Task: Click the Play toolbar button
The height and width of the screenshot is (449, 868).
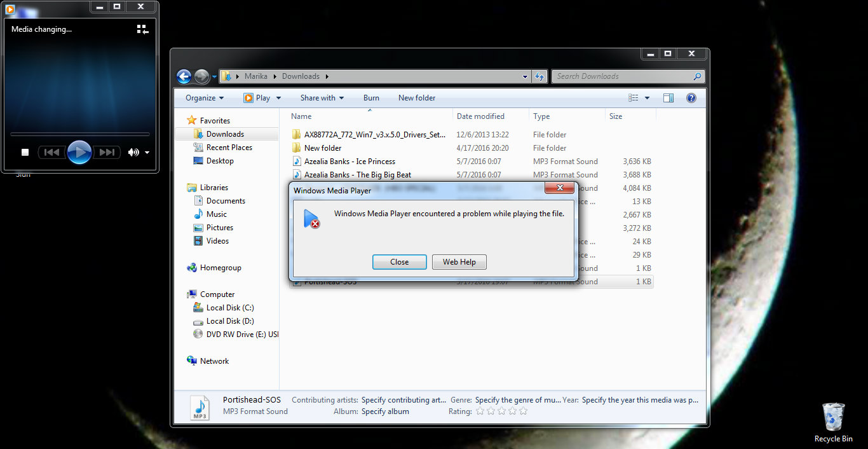Action: click(257, 98)
